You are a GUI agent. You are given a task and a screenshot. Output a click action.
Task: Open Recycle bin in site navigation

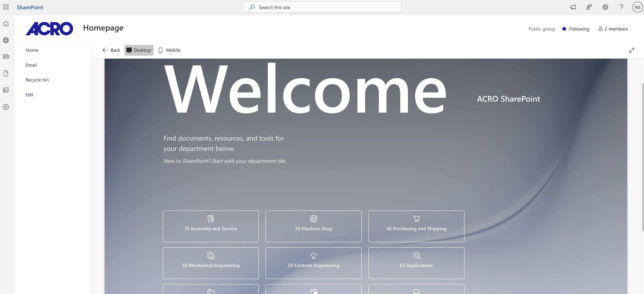[37, 80]
